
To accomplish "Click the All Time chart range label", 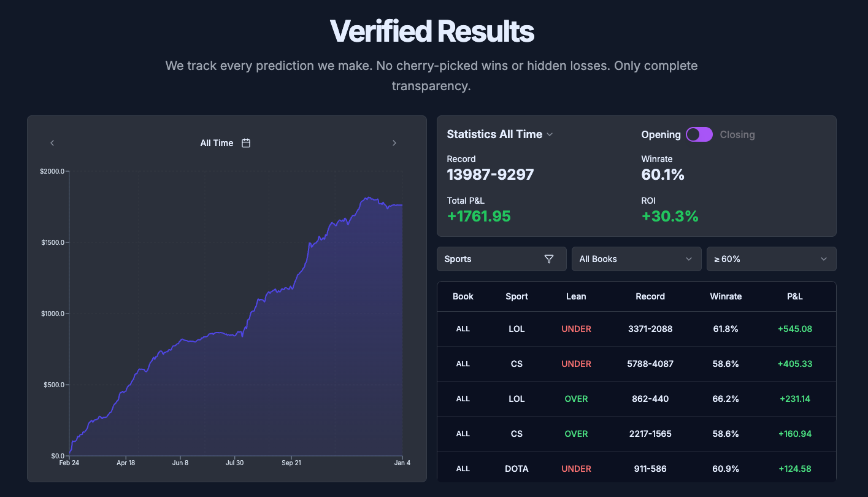I will click(x=217, y=143).
